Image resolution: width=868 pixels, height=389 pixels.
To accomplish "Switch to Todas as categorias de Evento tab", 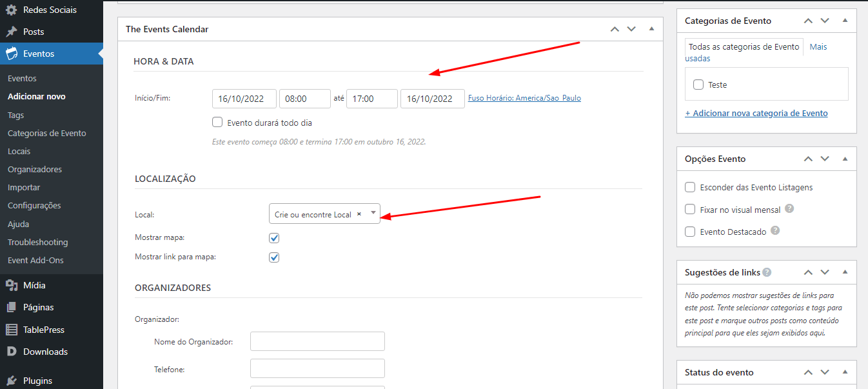I will click(744, 46).
